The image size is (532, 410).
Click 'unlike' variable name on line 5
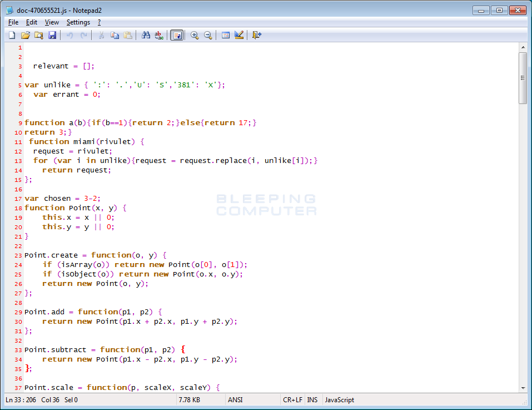click(57, 85)
